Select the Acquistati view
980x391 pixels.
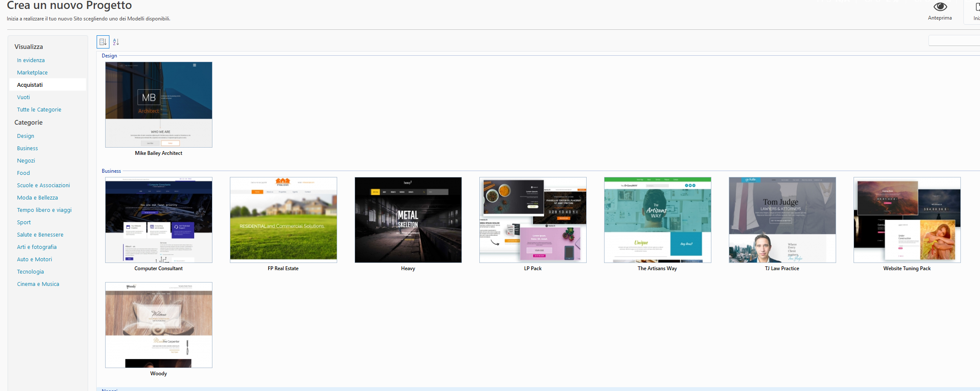pyautogui.click(x=30, y=85)
